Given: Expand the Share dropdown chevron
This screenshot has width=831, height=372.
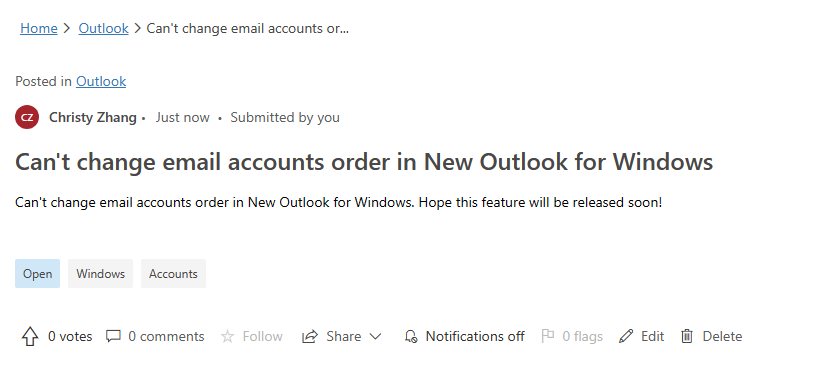Looking at the screenshot, I should [375, 336].
